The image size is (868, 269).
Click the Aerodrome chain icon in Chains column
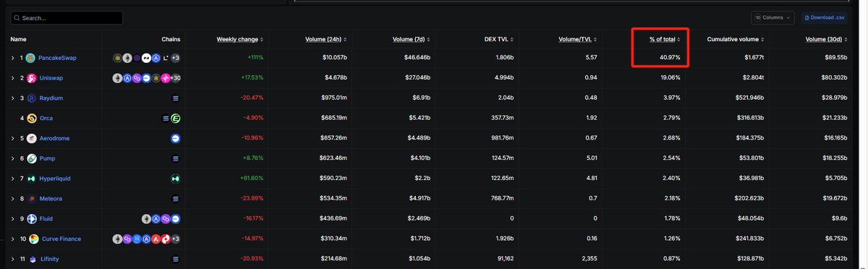(175, 138)
